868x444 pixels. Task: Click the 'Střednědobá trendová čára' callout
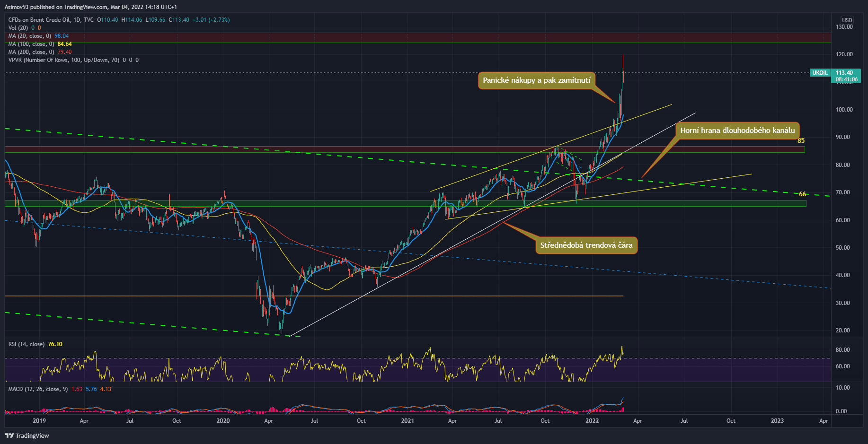[x=586, y=245]
